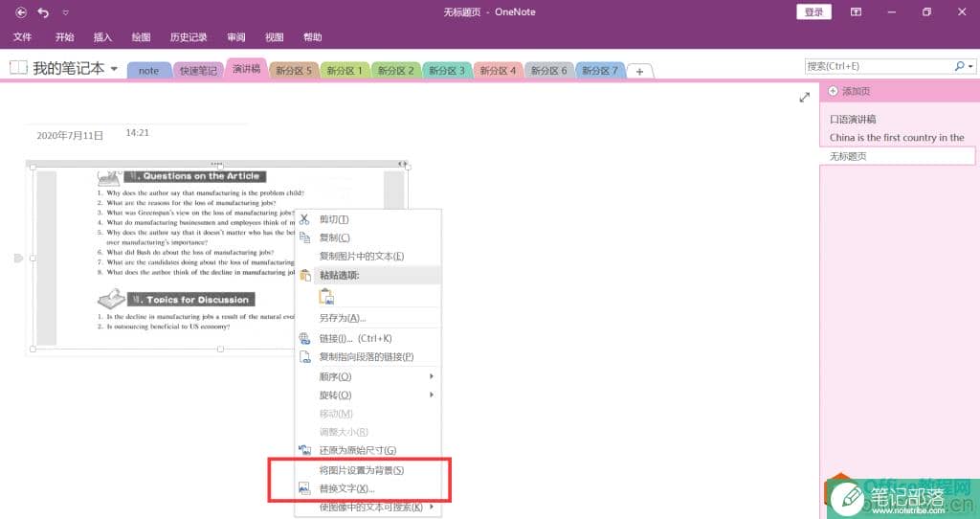Screen dimensions: 980x519
Task: Click the page time 14:21
Action: tap(138, 132)
